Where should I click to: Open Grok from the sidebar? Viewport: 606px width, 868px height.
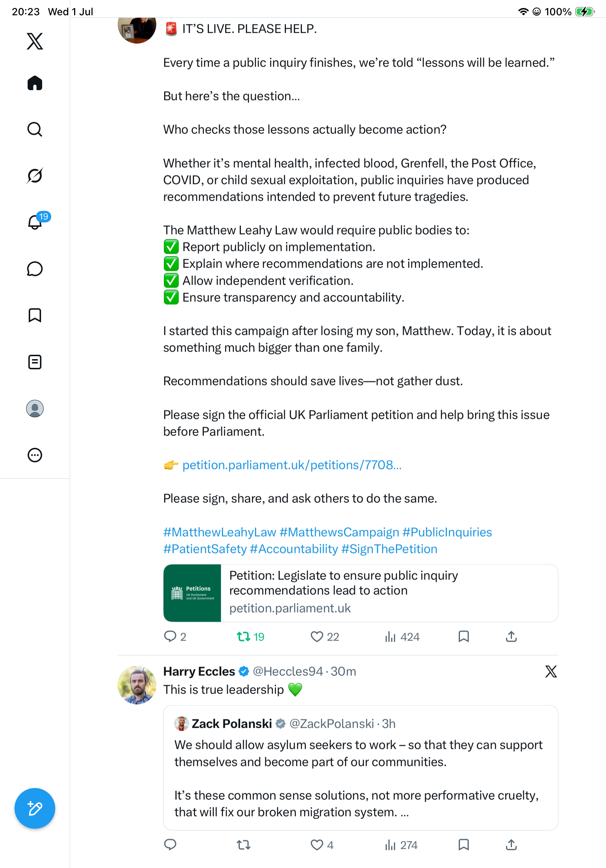pos(35,176)
